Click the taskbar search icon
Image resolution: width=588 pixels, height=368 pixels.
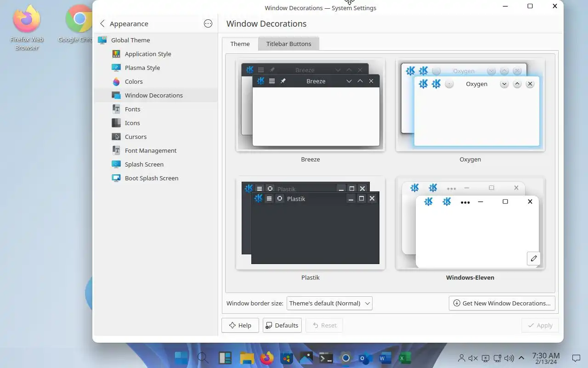(x=203, y=358)
